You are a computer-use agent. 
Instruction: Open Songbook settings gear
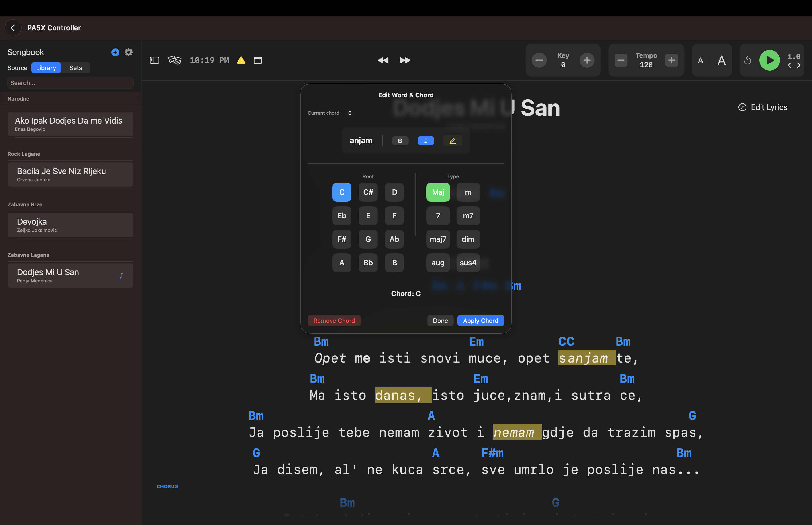click(129, 52)
